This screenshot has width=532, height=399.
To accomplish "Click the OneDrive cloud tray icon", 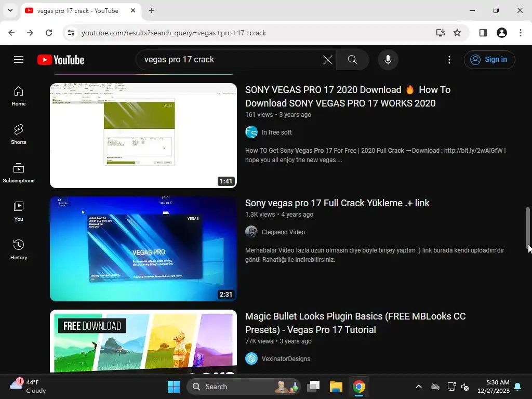I will (x=435, y=387).
